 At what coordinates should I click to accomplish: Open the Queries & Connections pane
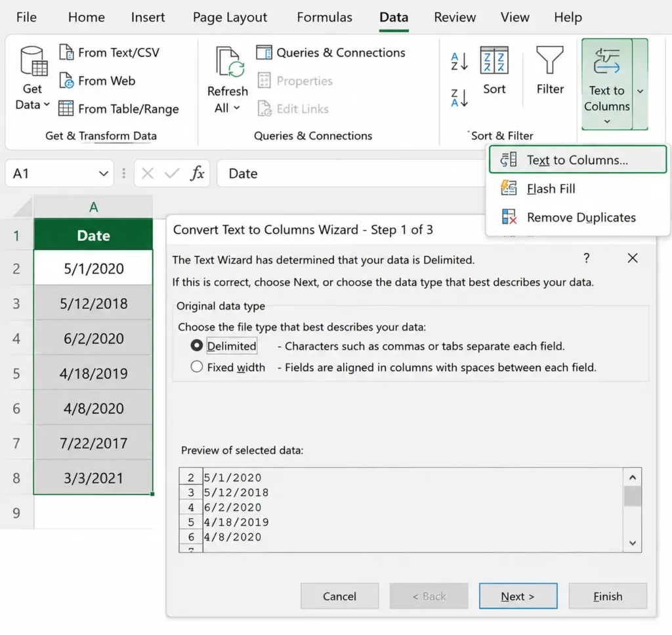pos(331,52)
